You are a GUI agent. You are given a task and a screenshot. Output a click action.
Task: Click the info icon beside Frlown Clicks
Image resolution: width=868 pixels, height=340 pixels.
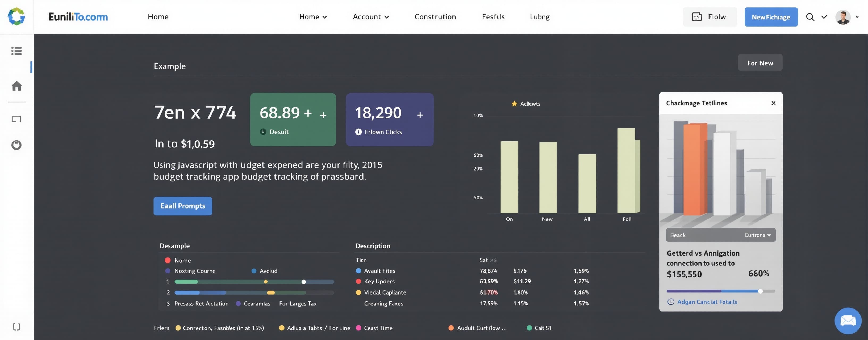pos(358,132)
